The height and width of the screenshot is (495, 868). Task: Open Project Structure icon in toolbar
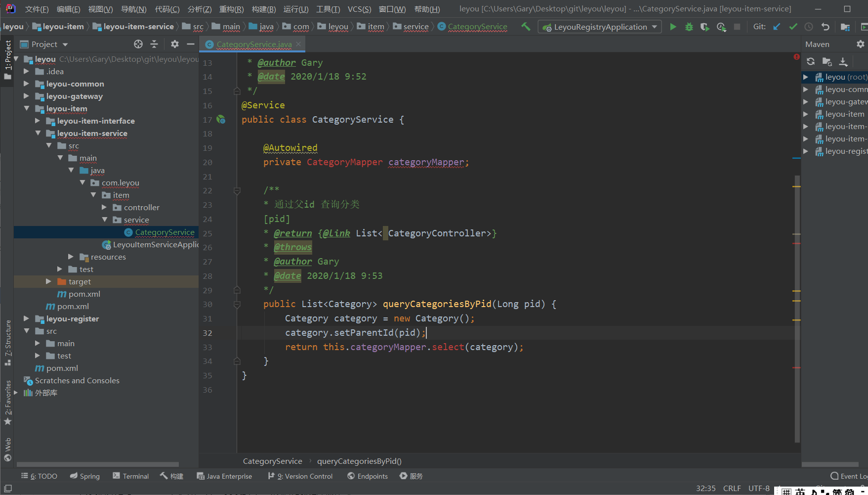pos(845,27)
